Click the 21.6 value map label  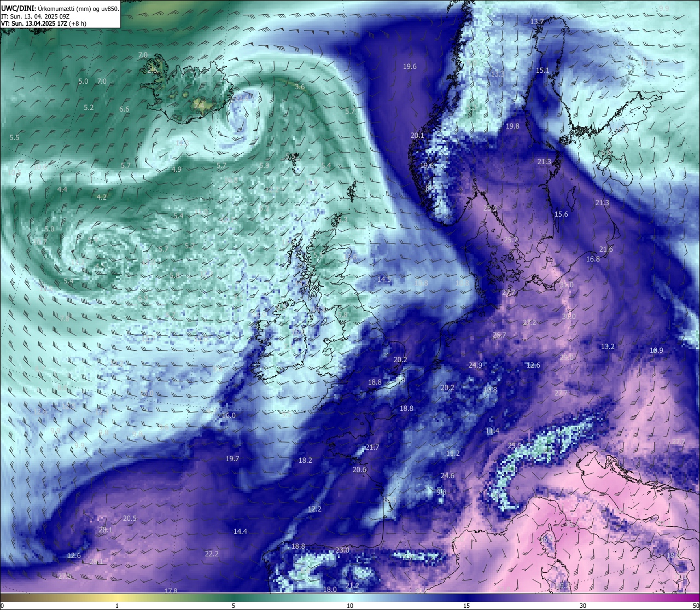[606, 249]
